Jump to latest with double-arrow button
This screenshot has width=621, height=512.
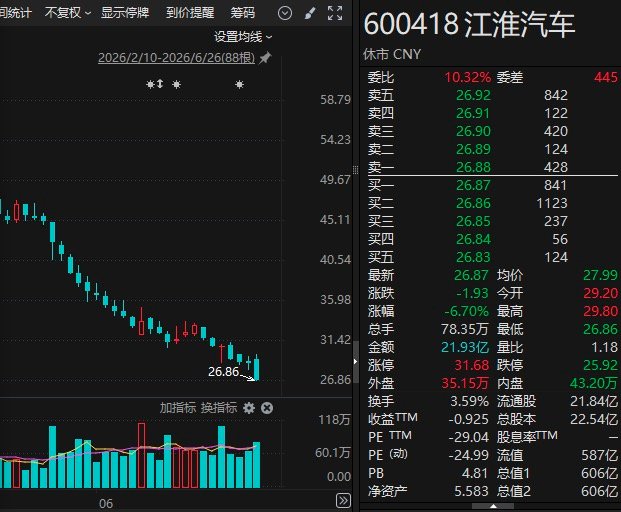click(343, 500)
